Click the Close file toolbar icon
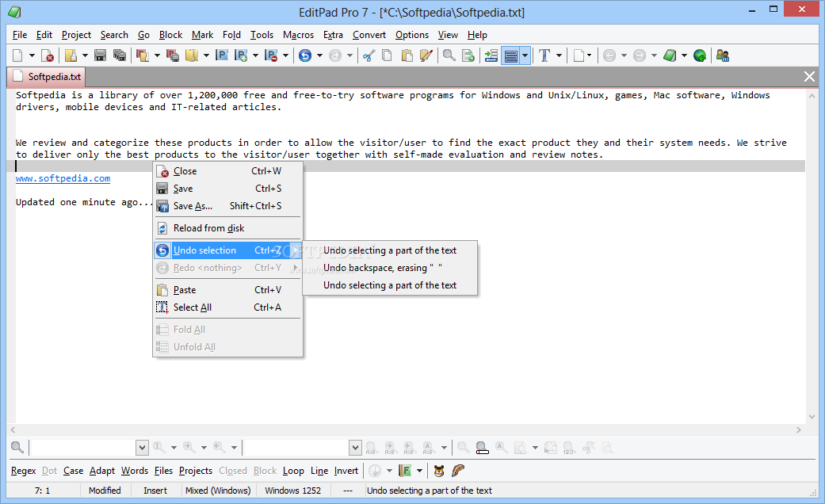This screenshot has width=825, height=504. pyautogui.click(x=47, y=55)
